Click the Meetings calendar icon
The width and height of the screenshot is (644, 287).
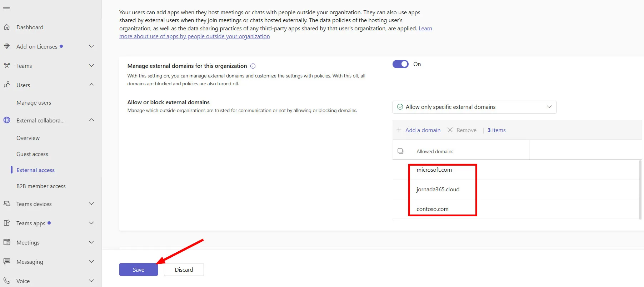point(7,242)
